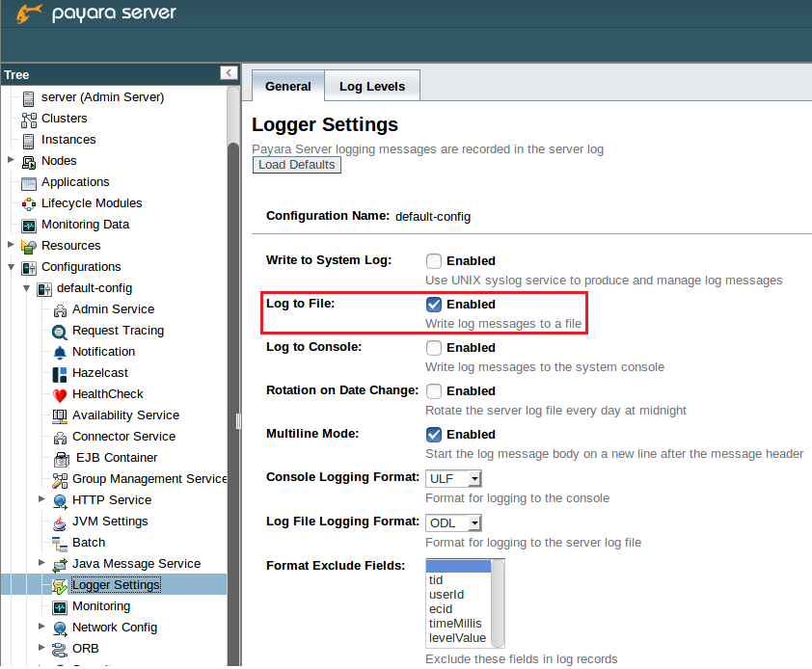The height and width of the screenshot is (669, 812).
Task: Select tid in Format Exclude Fields
Action: point(458,580)
